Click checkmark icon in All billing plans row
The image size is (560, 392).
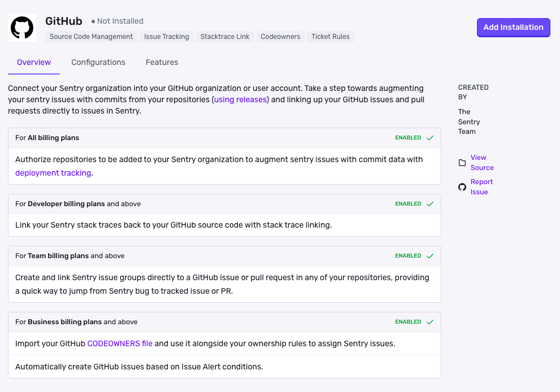(x=430, y=138)
